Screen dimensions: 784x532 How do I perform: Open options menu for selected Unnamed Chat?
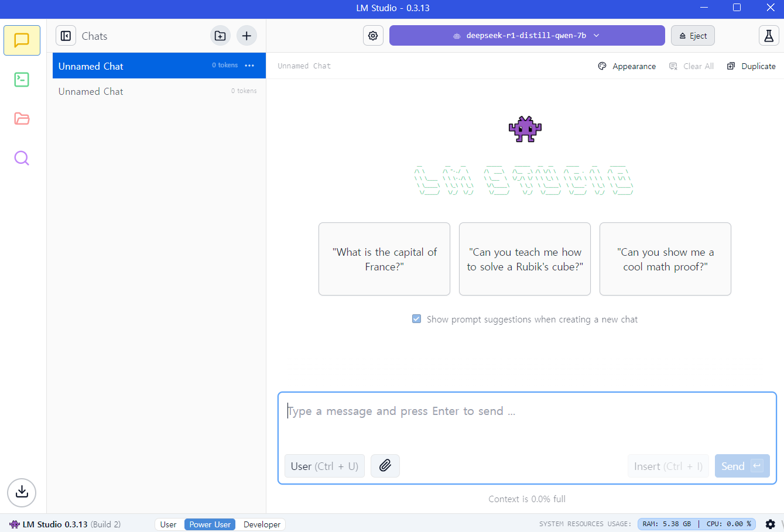click(x=249, y=66)
